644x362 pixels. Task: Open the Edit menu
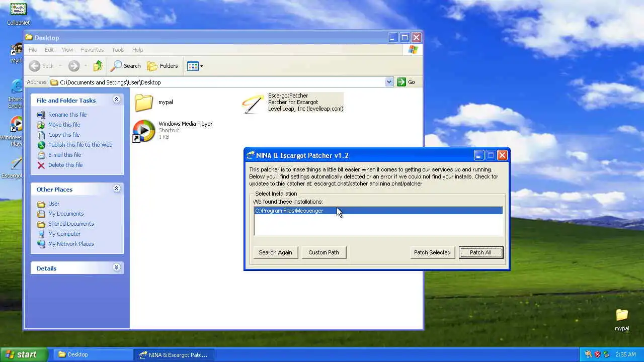[x=49, y=50]
